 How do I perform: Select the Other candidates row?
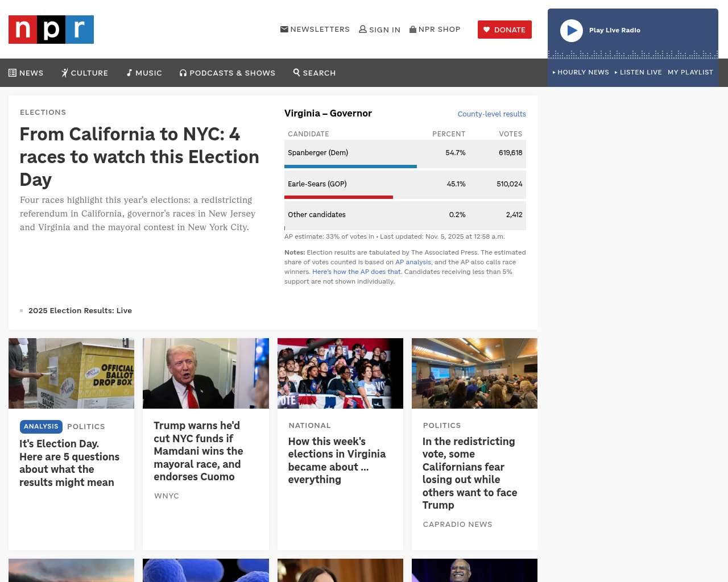(x=405, y=215)
